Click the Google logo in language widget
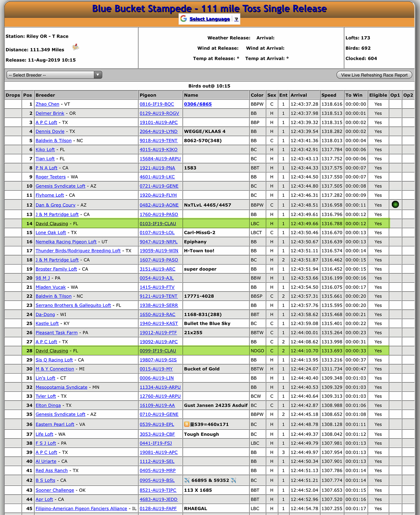This screenshot has width=420, height=515. pos(184,19)
